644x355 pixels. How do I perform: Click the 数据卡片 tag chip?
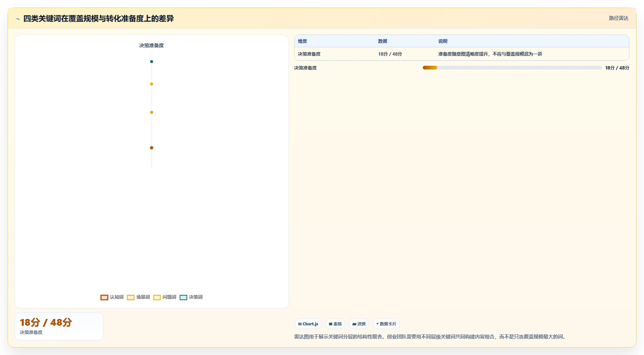click(x=386, y=324)
